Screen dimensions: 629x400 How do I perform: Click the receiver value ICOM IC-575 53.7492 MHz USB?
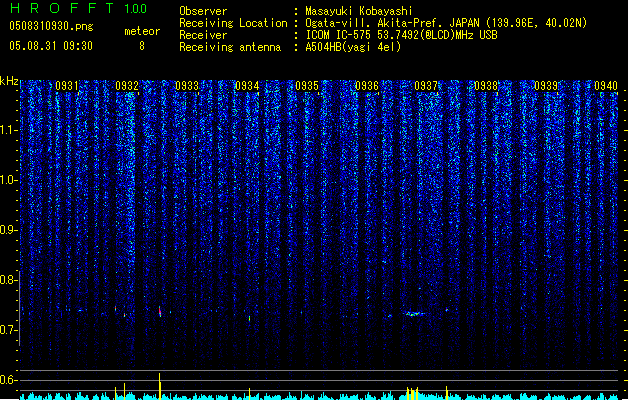point(402,35)
